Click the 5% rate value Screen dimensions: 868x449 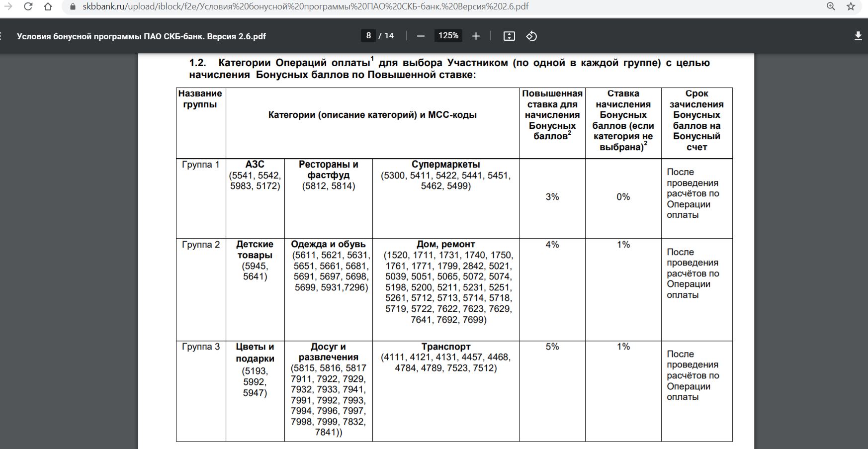click(552, 347)
